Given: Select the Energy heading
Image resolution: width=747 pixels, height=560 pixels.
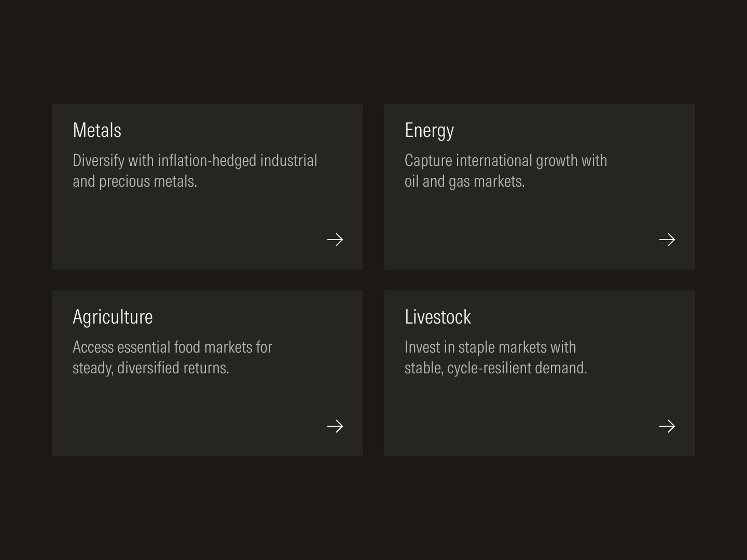Looking at the screenshot, I should pyautogui.click(x=429, y=130).
